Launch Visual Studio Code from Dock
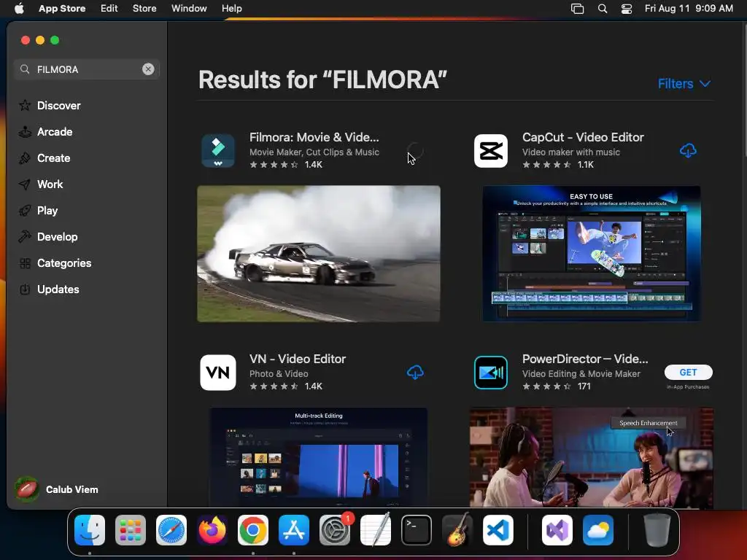 click(498, 530)
